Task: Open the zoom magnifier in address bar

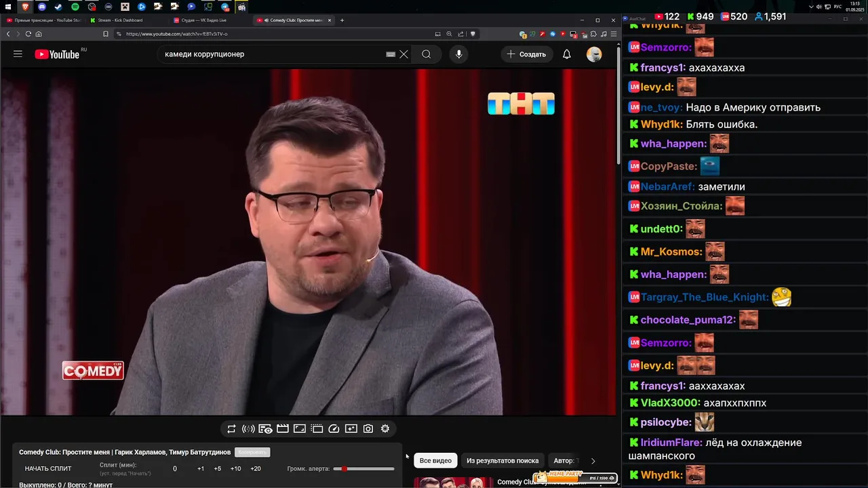Action: [449, 34]
